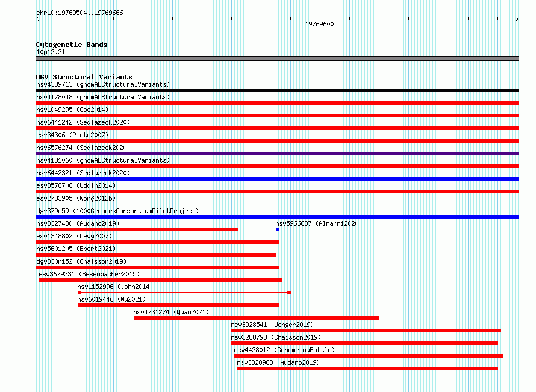Image resolution: width=536 pixels, height=392 pixels.
Task: Click the purple nsv6576274 variant bar
Action: tap(277, 154)
